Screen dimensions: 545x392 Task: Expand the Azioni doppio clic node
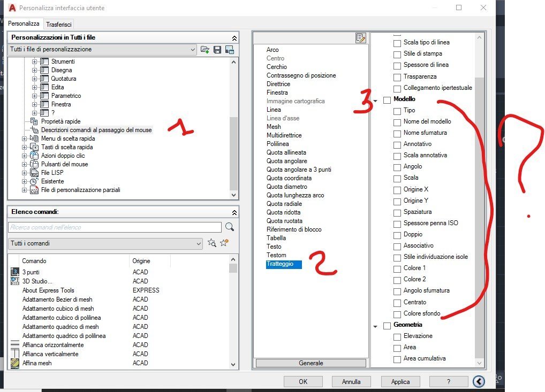[x=24, y=156]
